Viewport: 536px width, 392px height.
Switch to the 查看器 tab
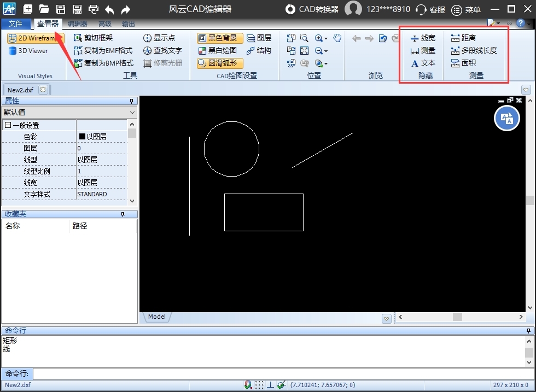pos(48,24)
